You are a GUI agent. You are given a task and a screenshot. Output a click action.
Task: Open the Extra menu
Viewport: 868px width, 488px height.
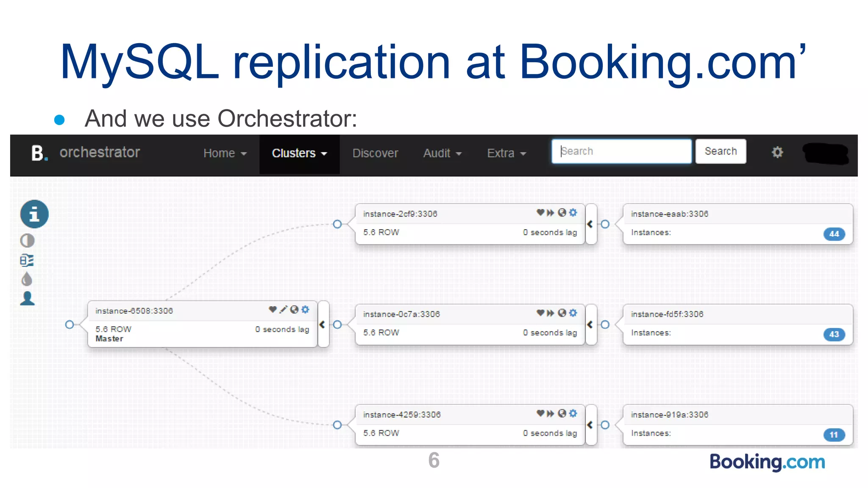(x=506, y=153)
